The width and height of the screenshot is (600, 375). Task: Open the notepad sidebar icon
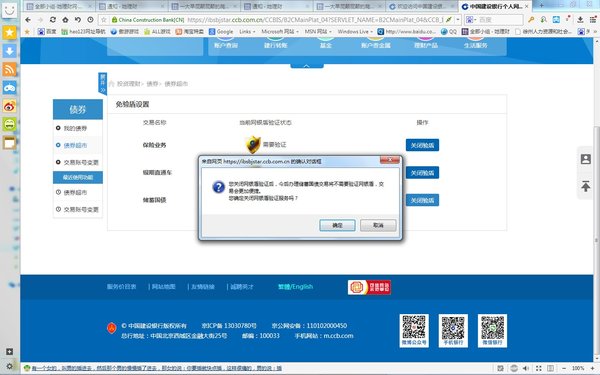click(10, 143)
